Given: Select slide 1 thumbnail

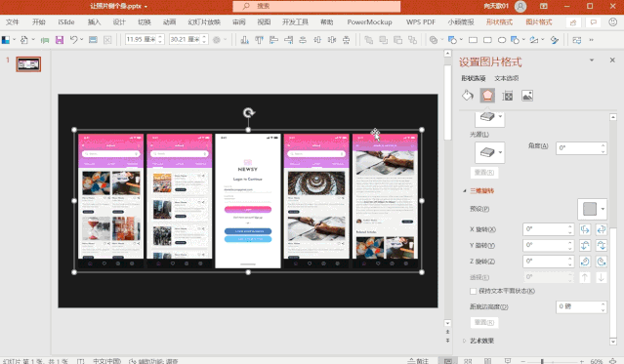Looking at the screenshot, I should 28,64.
